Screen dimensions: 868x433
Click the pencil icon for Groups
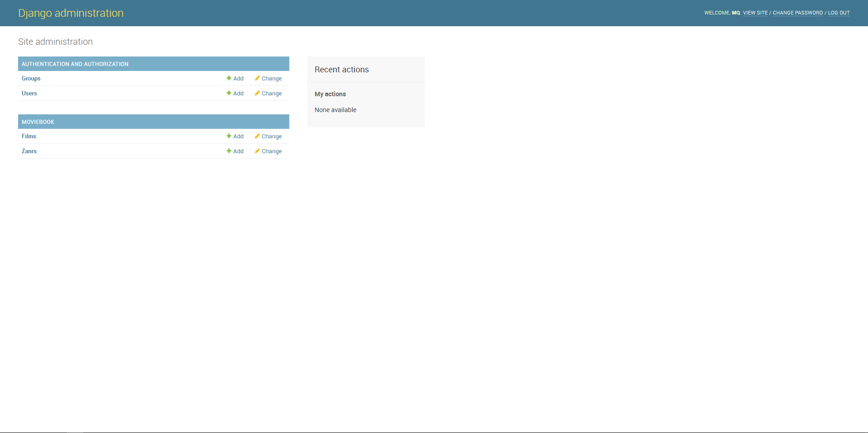point(257,78)
